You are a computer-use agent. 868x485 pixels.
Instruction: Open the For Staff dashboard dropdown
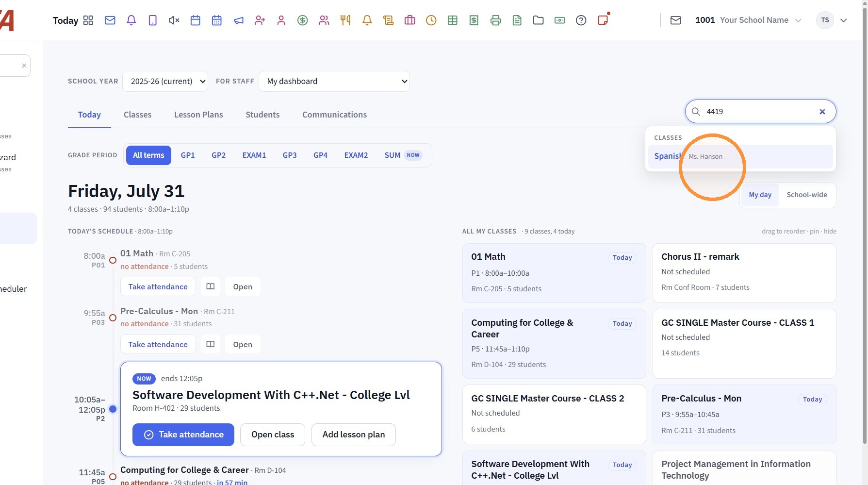[334, 81]
